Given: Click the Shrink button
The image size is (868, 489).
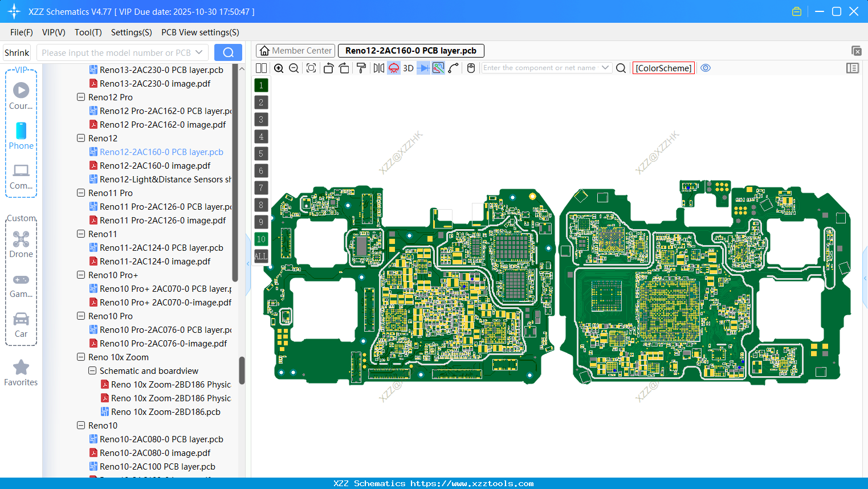Looking at the screenshot, I should tap(17, 52).
